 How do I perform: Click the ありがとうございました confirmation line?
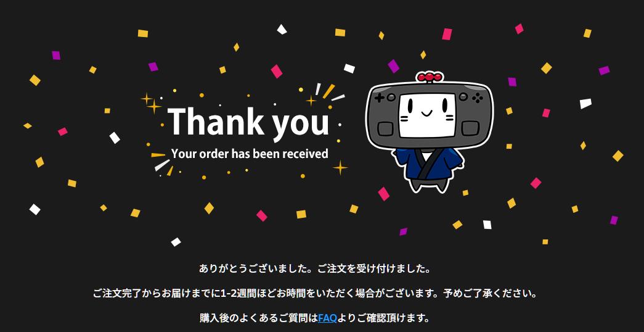[315, 270]
